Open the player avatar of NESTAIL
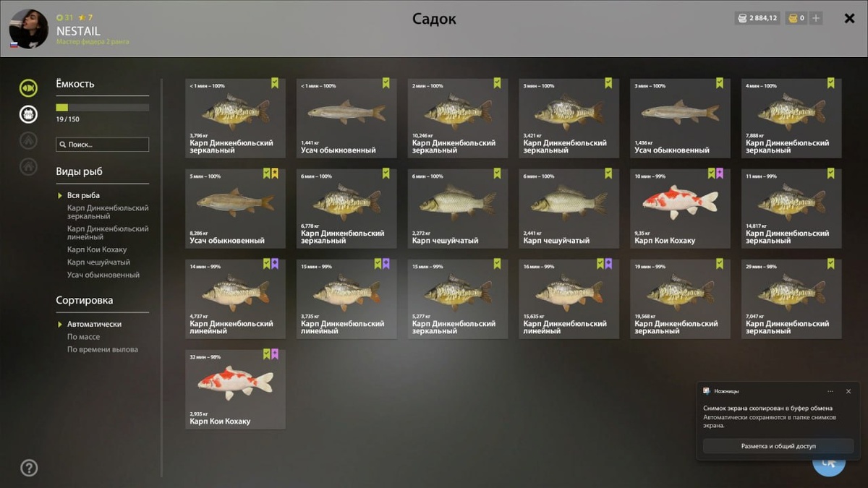 pos(28,29)
